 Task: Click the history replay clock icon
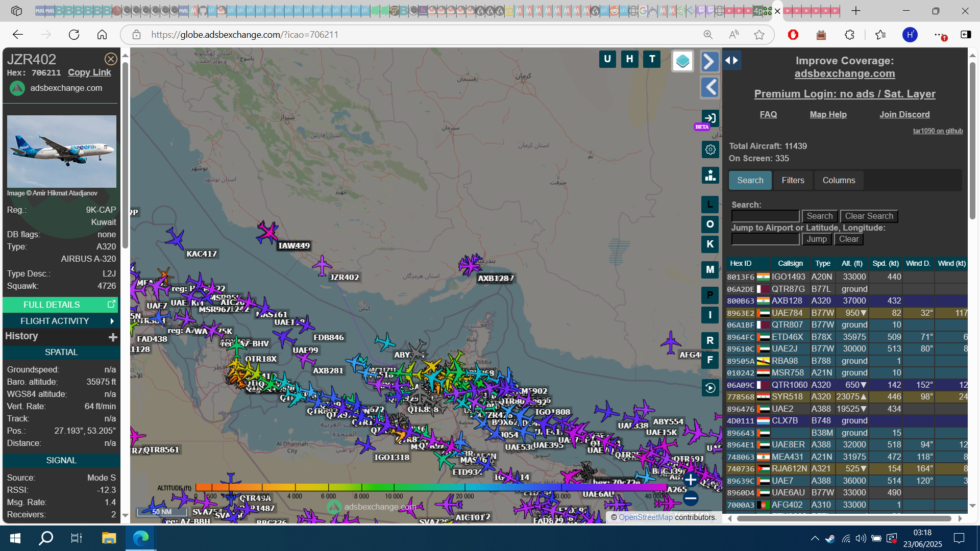point(710,388)
